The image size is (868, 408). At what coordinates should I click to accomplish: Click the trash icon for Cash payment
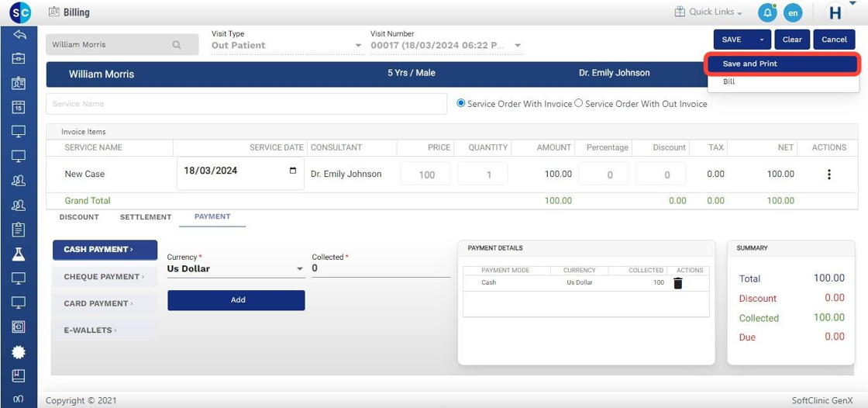(678, 283)
